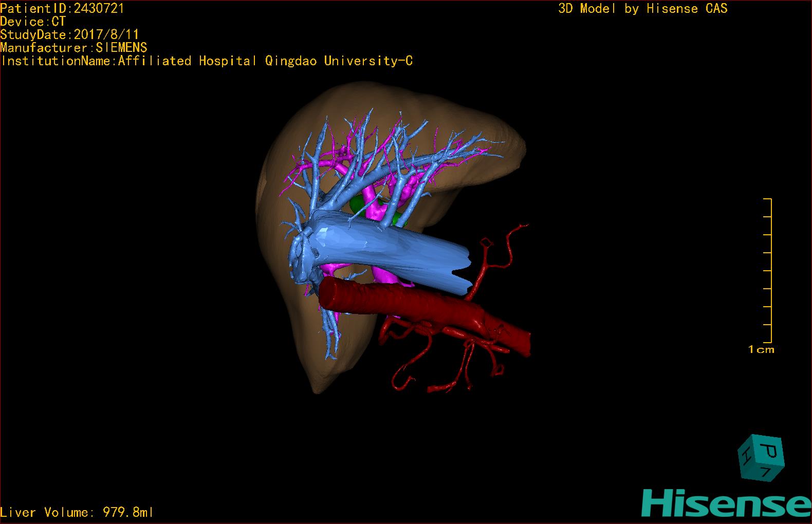Click the yellow scale ruler bar
This screenshot has width=812, height=524.
click(x=768, y=270)
